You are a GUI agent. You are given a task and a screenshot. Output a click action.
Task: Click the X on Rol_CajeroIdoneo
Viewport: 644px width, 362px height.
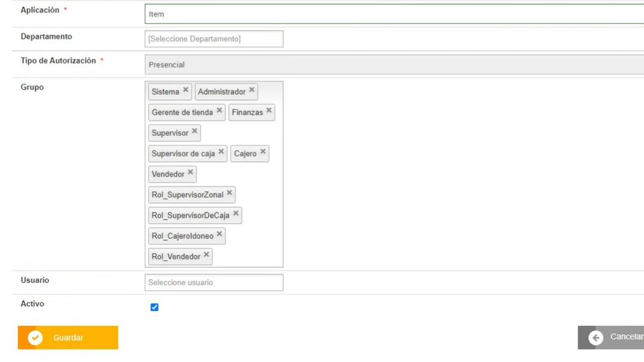tap(219, 235)
